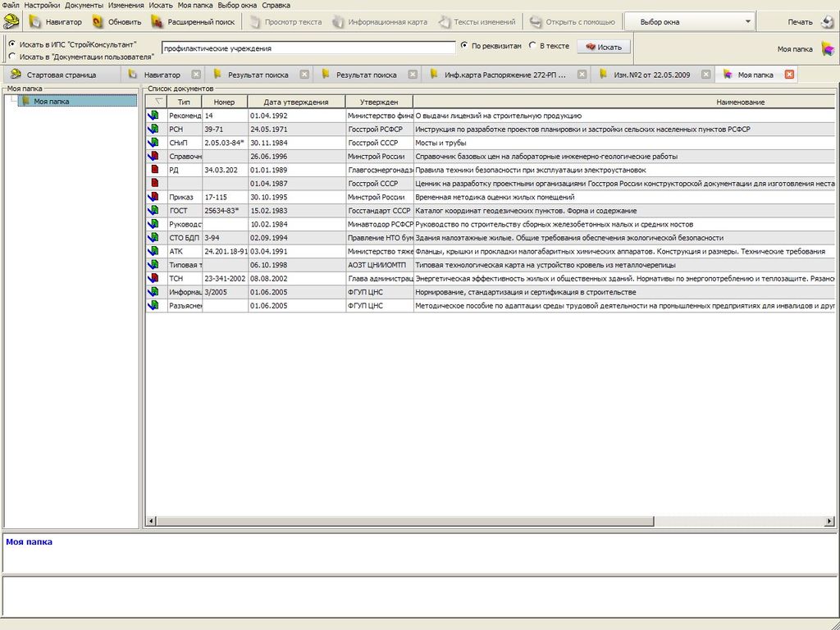Open the Документы menu
Screen dimensions: 840x630
tap(84, 6)
